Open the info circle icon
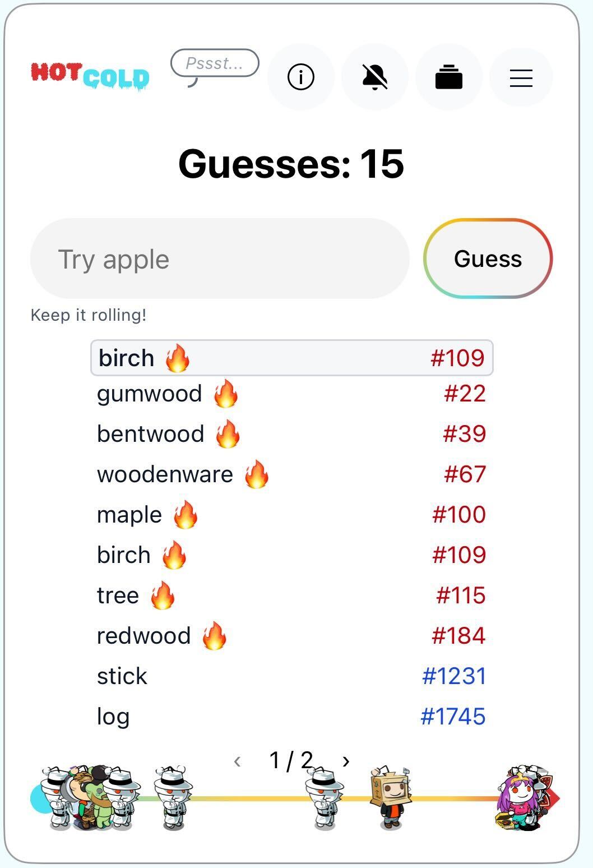The width and height of the screenshot is (593, 868). pyautogui.click(x=301, y=77)
